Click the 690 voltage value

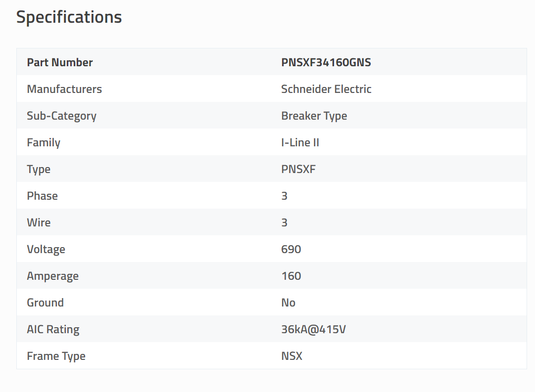[x=291, y=249]
